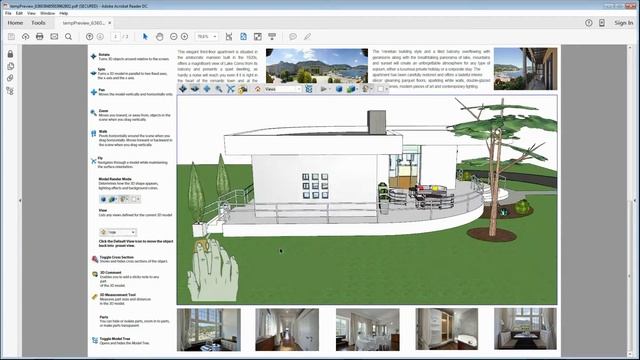This screenshot has width=640, height=360.
Task: Choose the Selection arrow tool
Action: tap(145, 37)
